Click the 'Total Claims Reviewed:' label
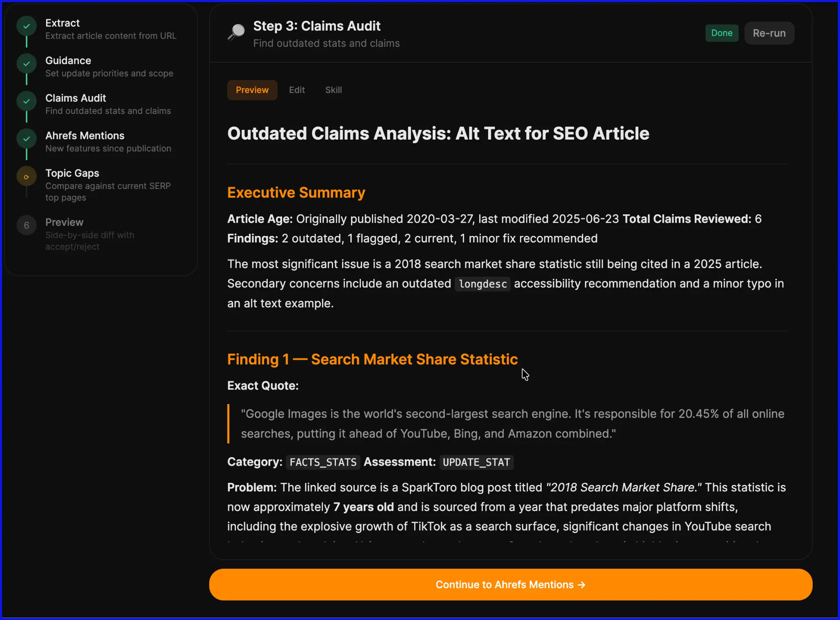Image resolution: width=840 pixels, height=620 pixels. (x=687, y=219)
